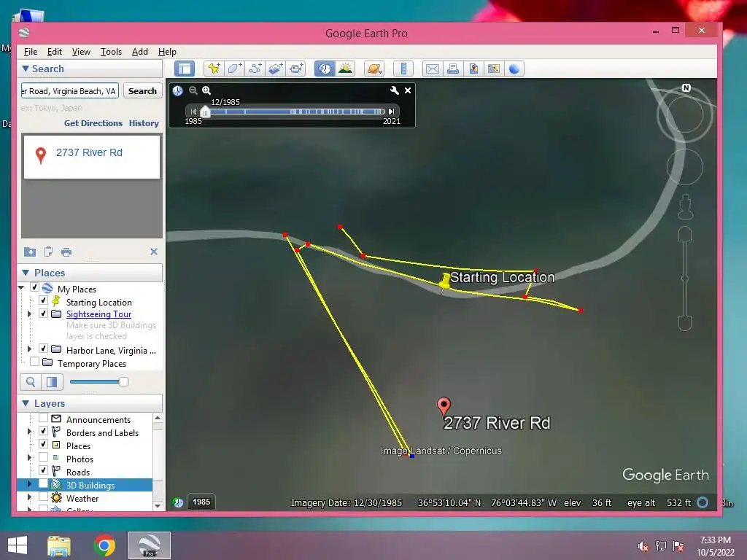Screen dimensions: 747x560
Task: Uncheck the My Places checkbox
Action: [x=34, y=287]
